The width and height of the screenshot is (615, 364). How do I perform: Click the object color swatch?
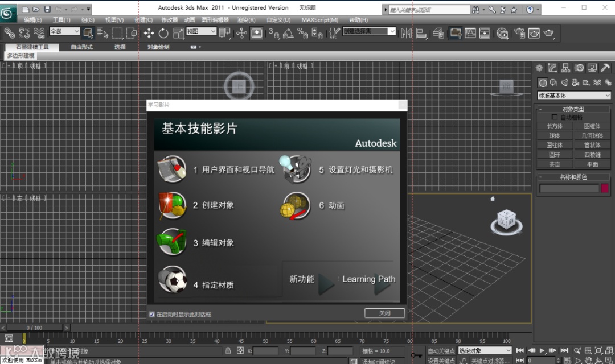coord(604,188)
